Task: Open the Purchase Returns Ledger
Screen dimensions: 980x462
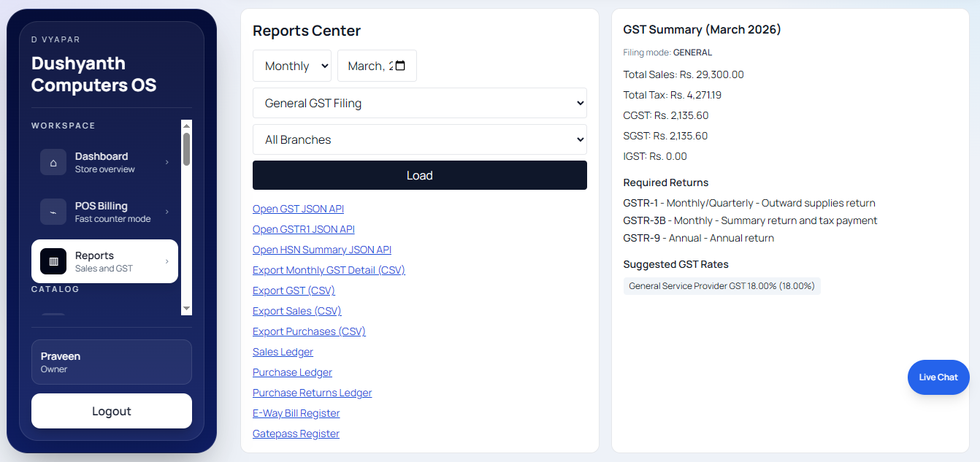Action: coord(312,392)
